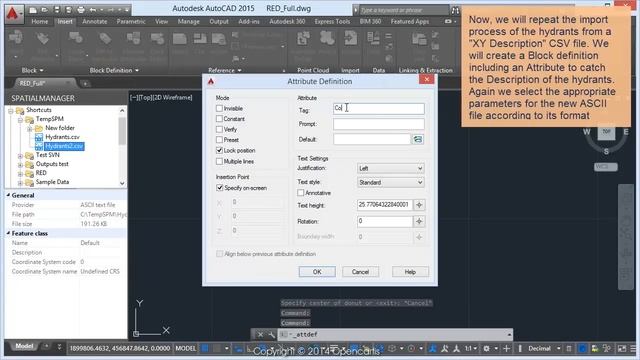Click the MODEL space status button
The height and width of the screenshot is (360, 640).
[x=186, y=348]
